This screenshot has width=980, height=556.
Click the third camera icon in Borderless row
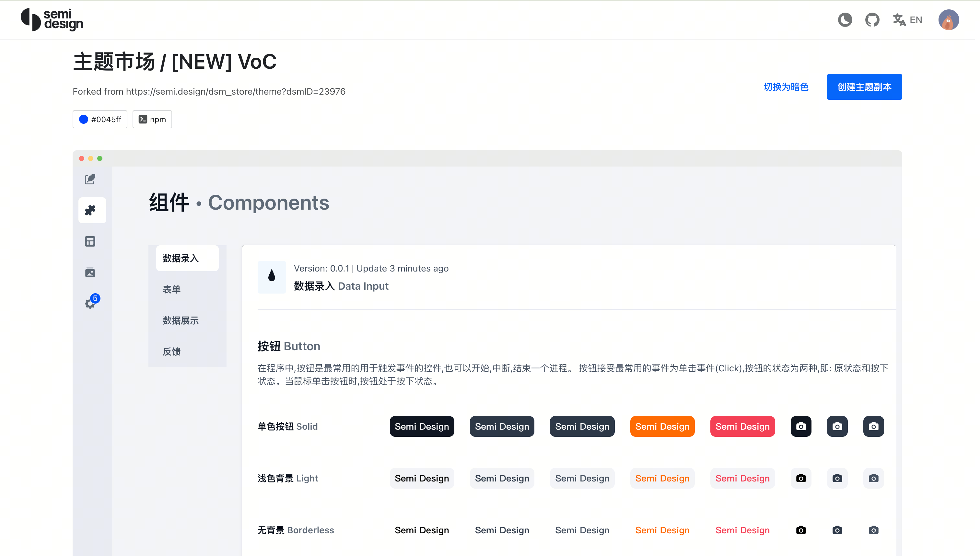coord(873,530)
